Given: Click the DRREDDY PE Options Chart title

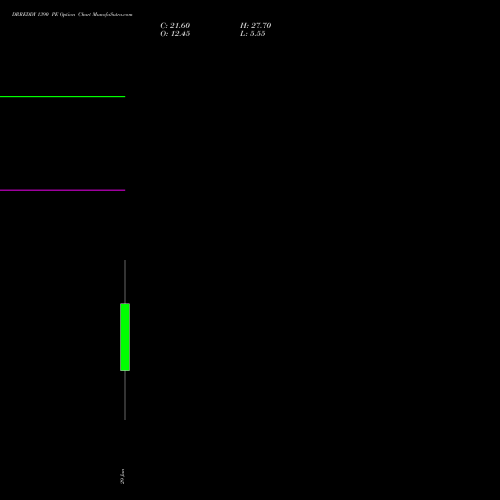Looking at the screenshot, I should (72, 14).
